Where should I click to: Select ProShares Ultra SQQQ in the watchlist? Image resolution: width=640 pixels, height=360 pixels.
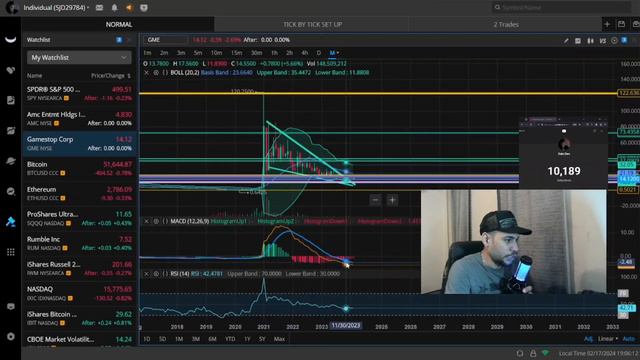coord(79,218)
